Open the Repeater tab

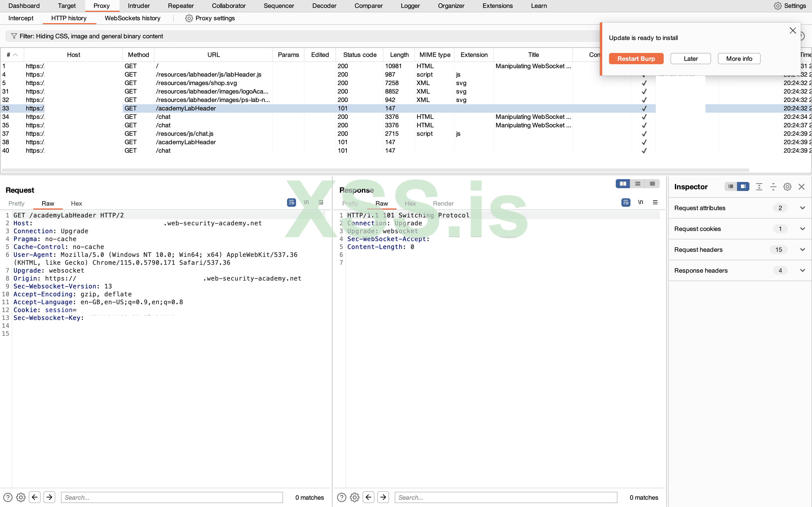click(x=180, y=6)
